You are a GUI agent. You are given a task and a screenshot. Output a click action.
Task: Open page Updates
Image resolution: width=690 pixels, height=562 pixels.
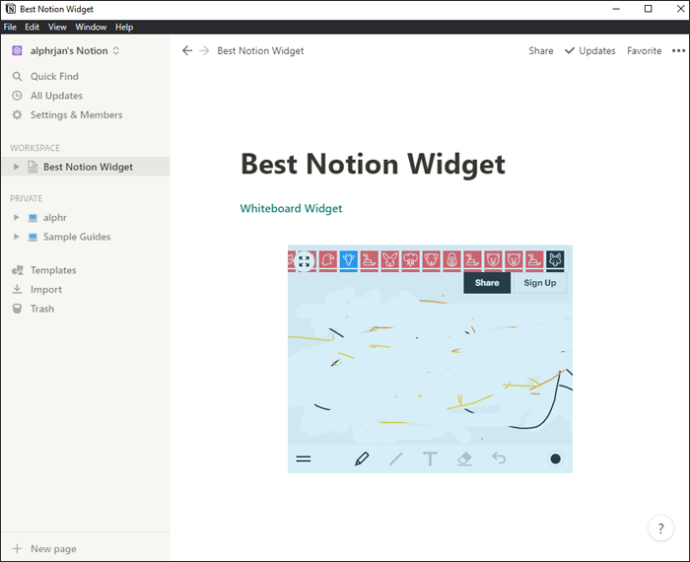pyautogui.click(x=590, y=51)
